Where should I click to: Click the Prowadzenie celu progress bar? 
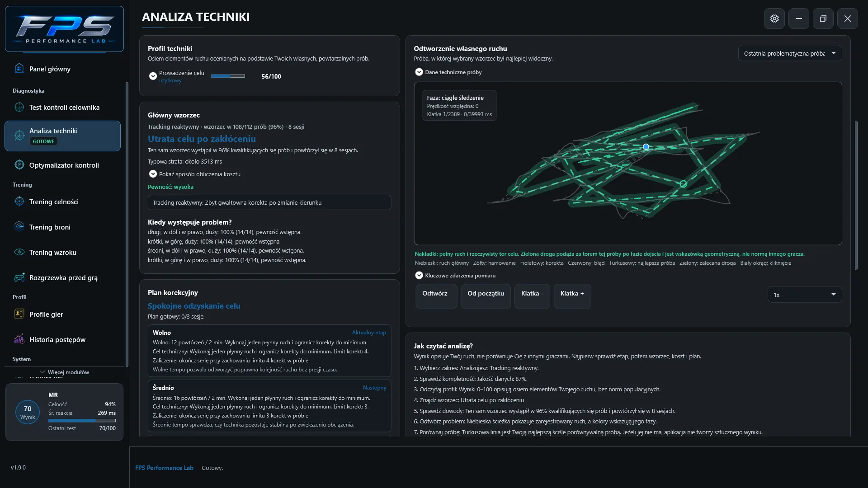click(228, 76)
